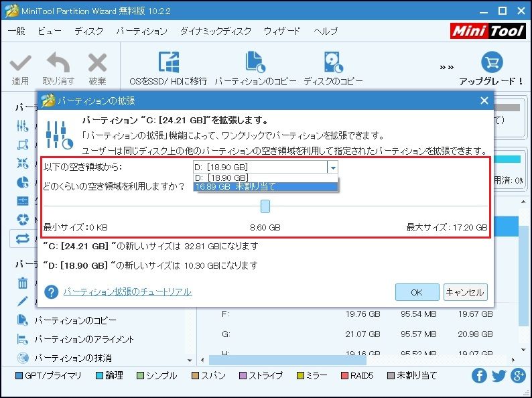Screen dimensions: 532x398
Task: Open the パーティション menu
Action: 142,31
